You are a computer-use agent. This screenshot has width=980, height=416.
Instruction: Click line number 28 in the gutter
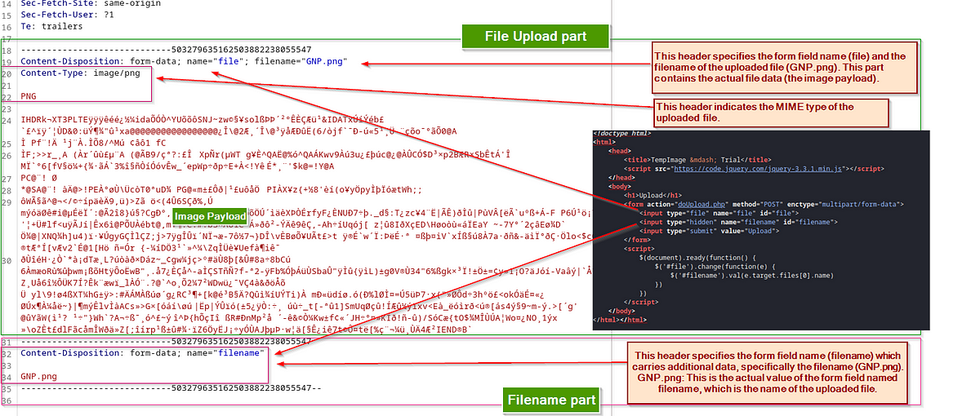[x=7, y=191]
